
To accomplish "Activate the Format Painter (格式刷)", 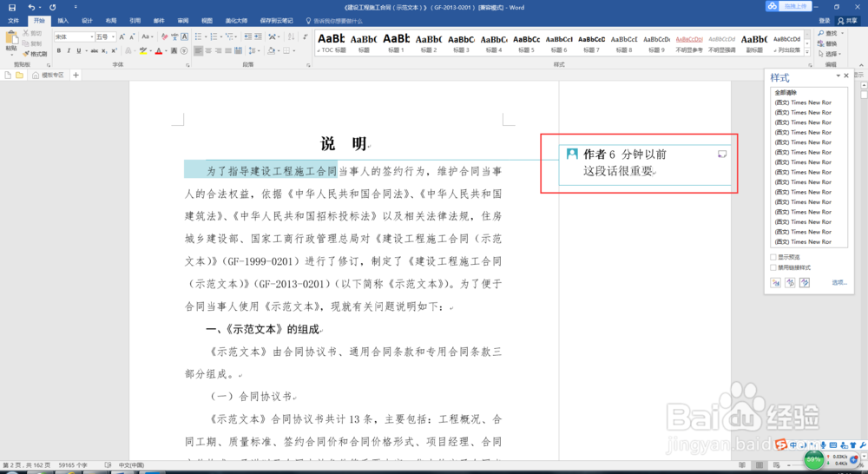I will (x=35, y=54).
